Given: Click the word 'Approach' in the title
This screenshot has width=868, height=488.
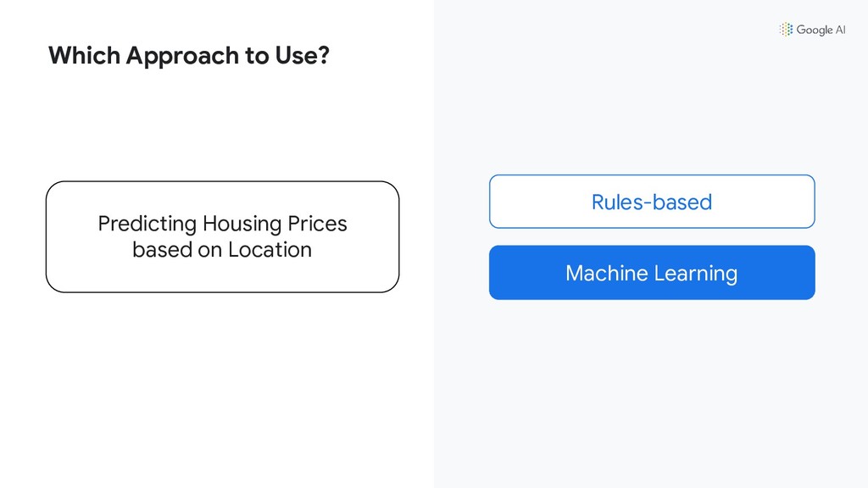Looking at the screenshot, I should tap(182, 56).
